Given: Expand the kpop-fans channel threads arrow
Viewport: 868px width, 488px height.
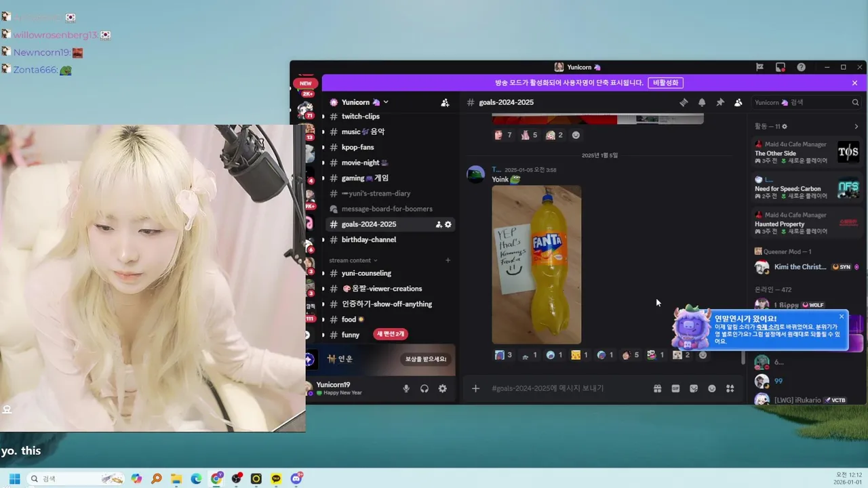Looking at the screenshot, I should [x=323, y=147].
